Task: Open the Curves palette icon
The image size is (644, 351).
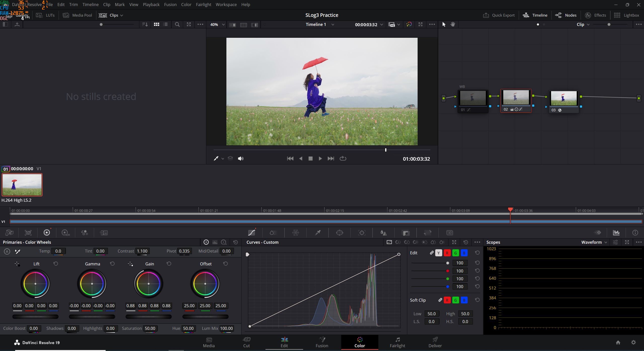Action: [252, 233]
